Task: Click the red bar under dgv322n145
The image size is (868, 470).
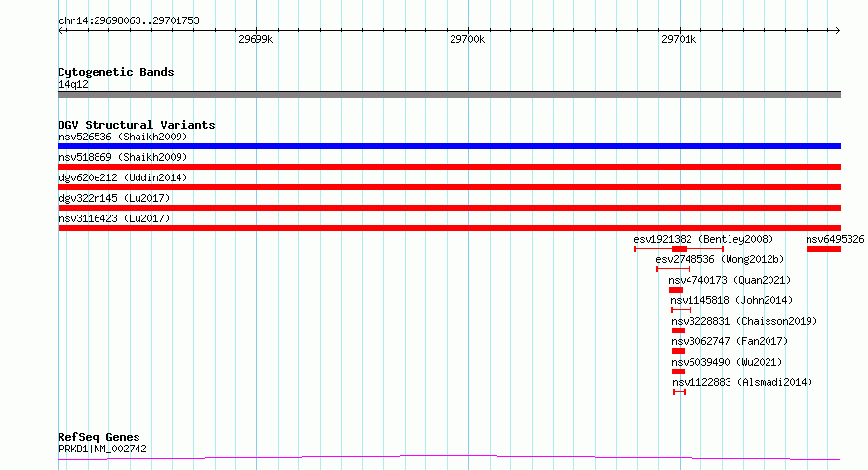Action: 449,208
